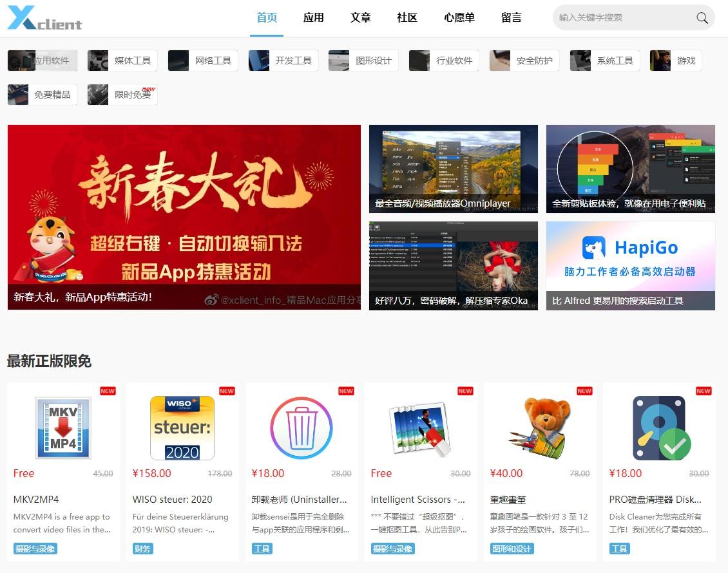This screenshot has height=573, width=728.
Task: Go to the 社区 navigation item
Action: (407, 18)
